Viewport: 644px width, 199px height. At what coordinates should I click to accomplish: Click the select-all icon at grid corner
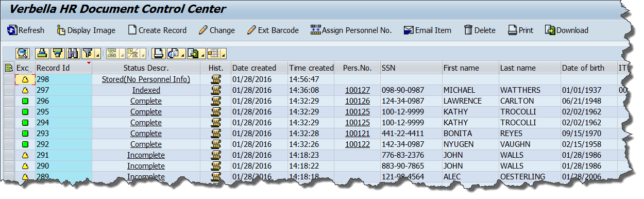click(x=9, y=68)
